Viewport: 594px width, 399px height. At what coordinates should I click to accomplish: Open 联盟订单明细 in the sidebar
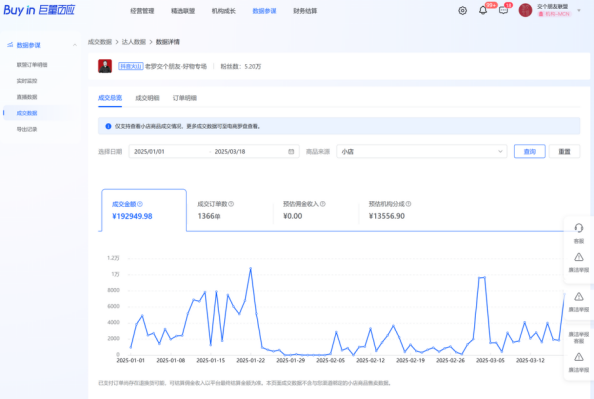click(x=32, y=65)
